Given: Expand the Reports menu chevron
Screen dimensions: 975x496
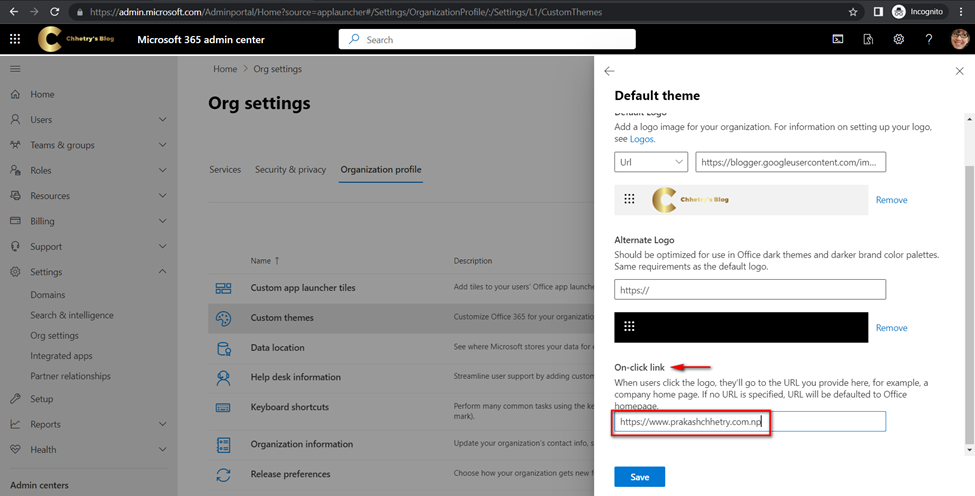Looking at the screenshot, I should click(162, 425).
